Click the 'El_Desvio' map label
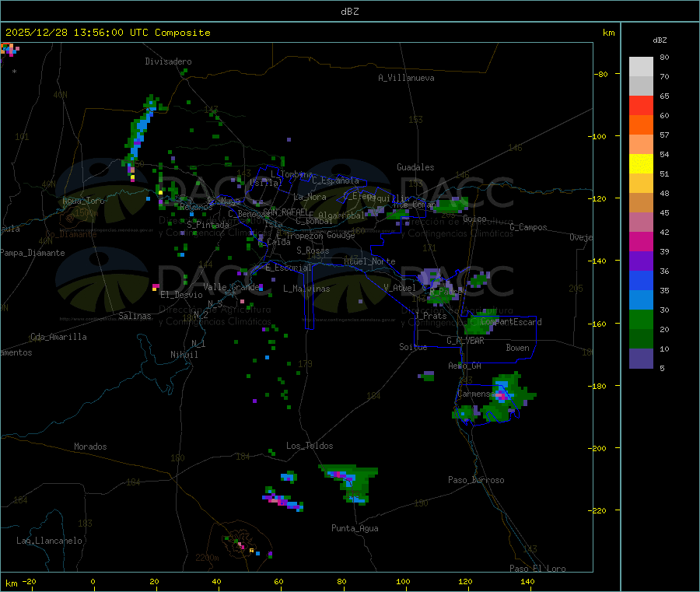The image size is (700, 592). tap(181, 295)
